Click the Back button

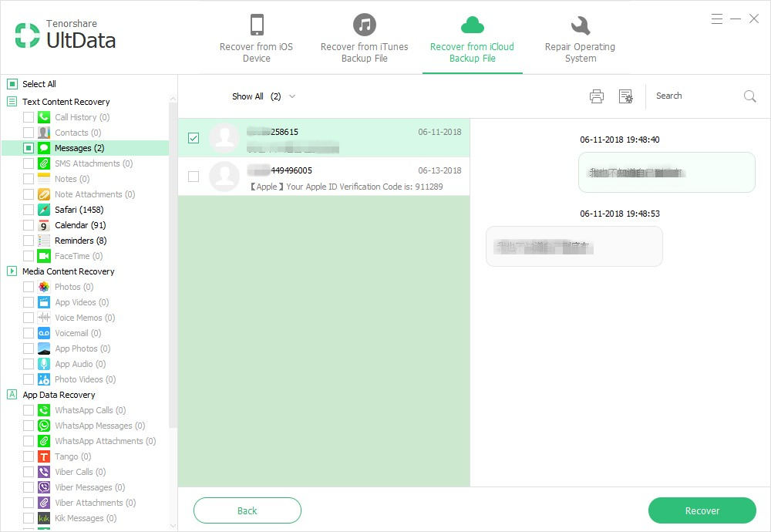coord(247,510)
